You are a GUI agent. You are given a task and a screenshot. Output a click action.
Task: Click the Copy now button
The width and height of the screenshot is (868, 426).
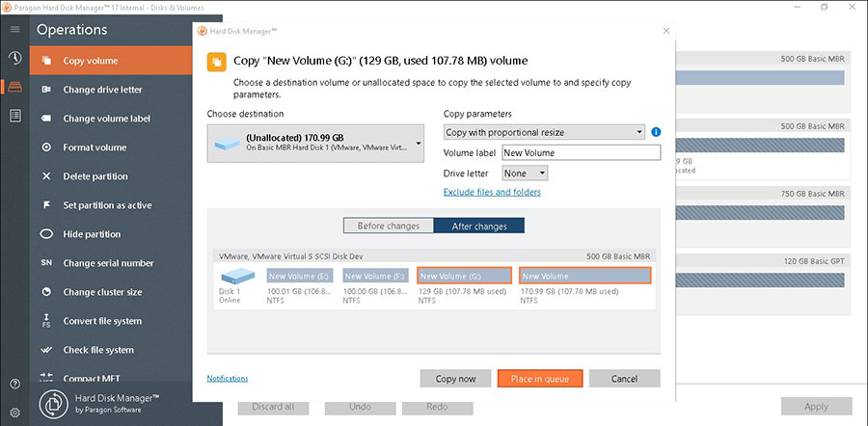click(x=455, y=379)
